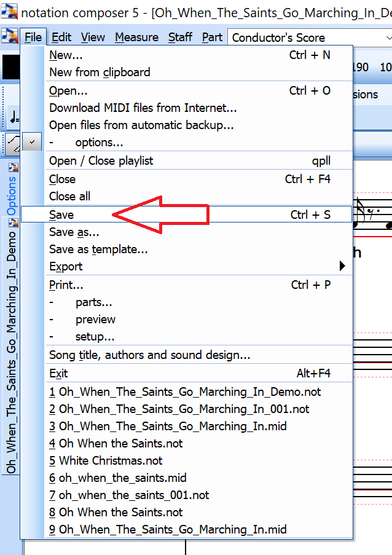This screenshot has height=555, width=392.
Task: Select the line drawing tool icon
Action: click(x=12, y=143)
